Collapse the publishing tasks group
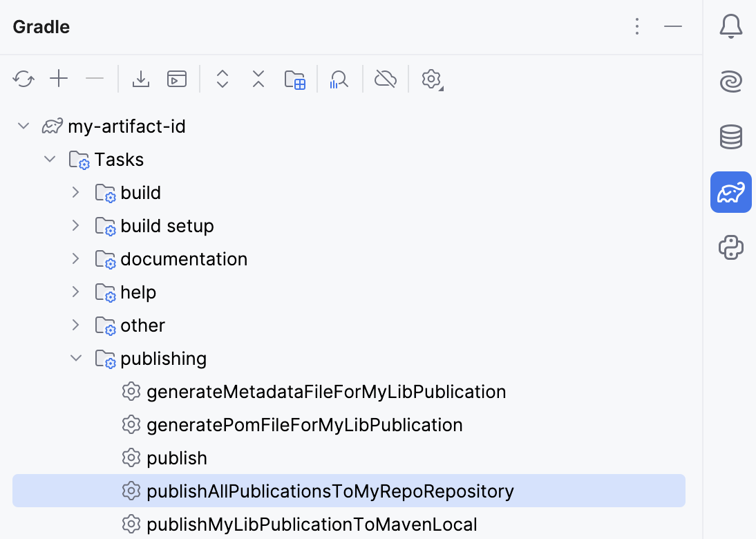756x539 pixels. pos(76,358)
